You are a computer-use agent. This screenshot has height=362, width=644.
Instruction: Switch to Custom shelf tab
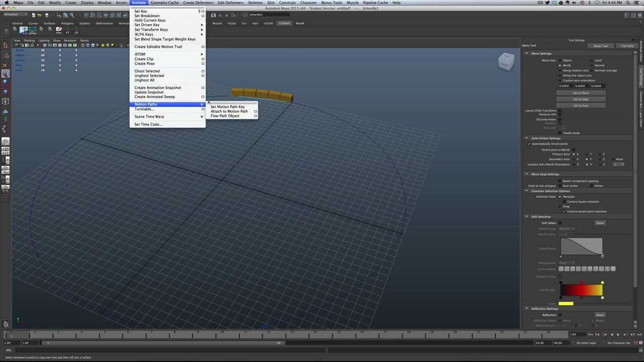[x=284, y=23]
